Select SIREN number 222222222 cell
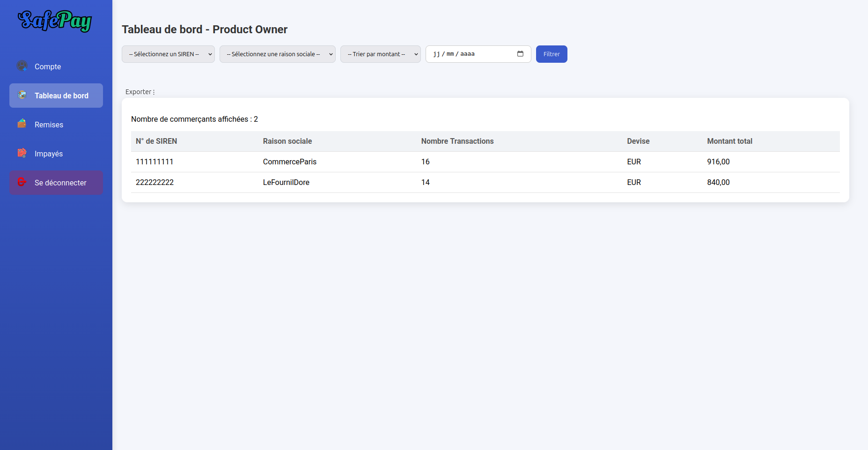Viewport: 868px width, 450px height. click(154, 182)
